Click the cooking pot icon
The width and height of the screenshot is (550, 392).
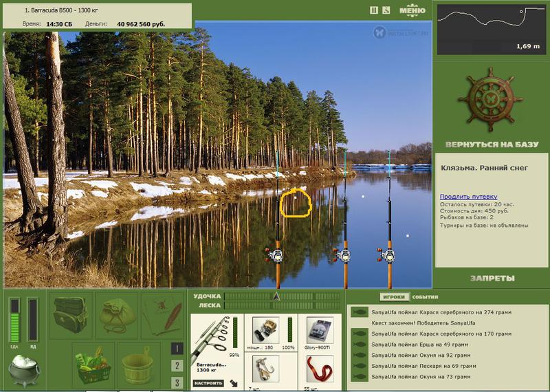tap(24, 370)
